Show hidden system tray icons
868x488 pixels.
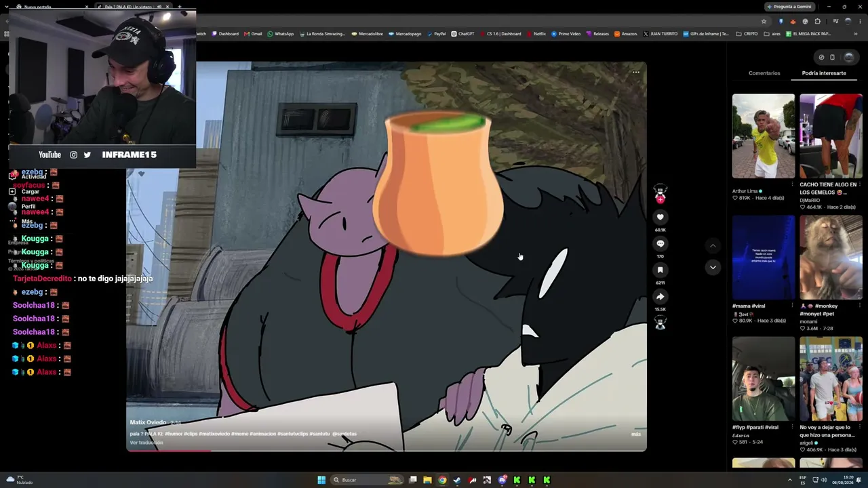[790, 480]
